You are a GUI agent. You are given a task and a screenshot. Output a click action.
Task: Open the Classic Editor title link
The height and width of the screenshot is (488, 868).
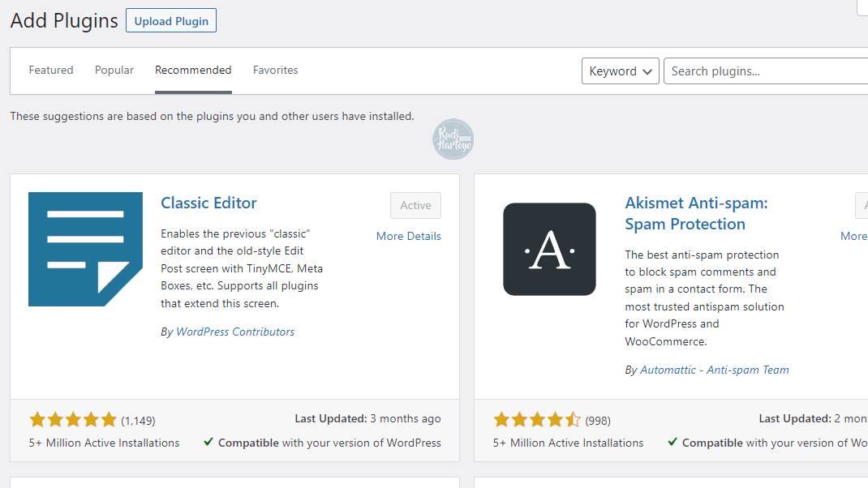click(x=208, y=203)
